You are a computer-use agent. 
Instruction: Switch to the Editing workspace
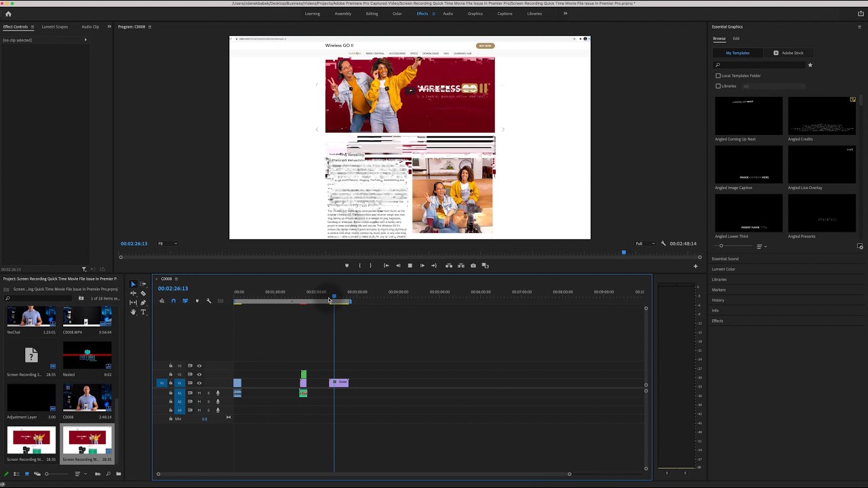click(x=372, y=14)
